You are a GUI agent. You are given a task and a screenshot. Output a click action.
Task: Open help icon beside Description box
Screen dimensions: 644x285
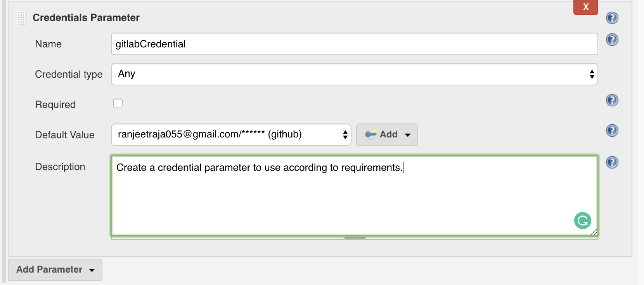[612, 162]
